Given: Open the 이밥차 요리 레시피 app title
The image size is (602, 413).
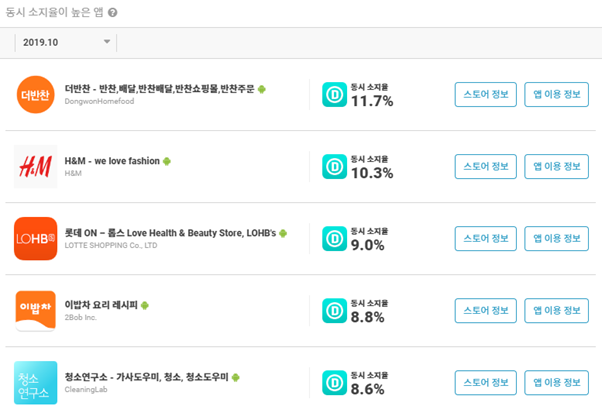Looking at the screenshot, I should 101,305.
